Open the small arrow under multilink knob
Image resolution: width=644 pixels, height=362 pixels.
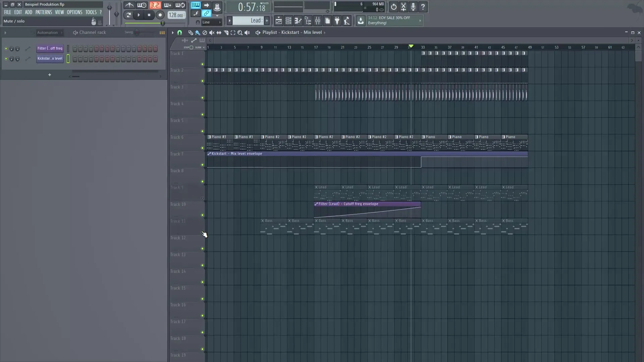(217, 16)
